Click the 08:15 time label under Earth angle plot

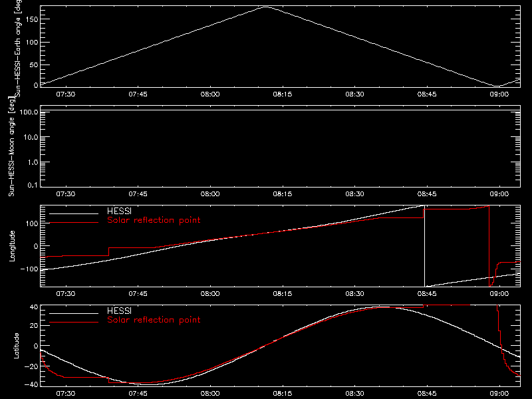pos(282,94)
